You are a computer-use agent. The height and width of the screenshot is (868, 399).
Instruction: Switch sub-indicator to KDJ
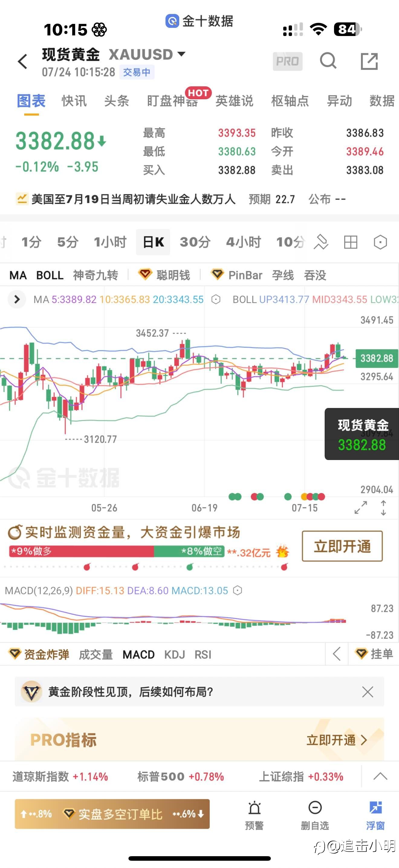tap(175, 654)
